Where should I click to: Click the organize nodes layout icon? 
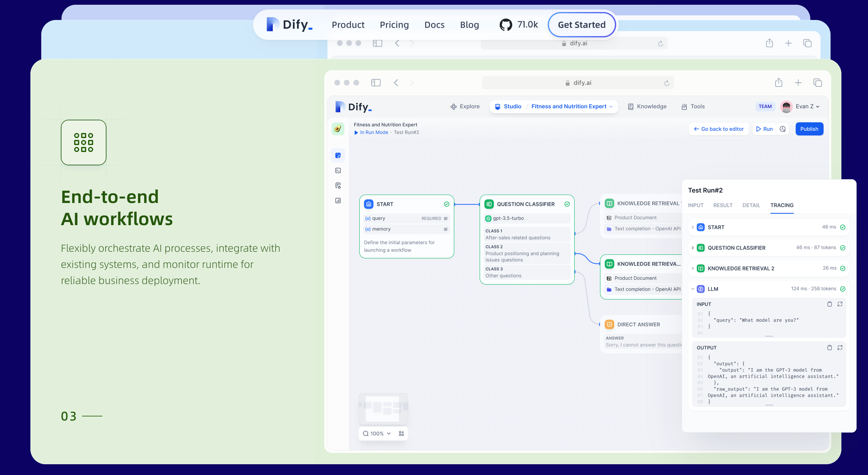(401, 434)
